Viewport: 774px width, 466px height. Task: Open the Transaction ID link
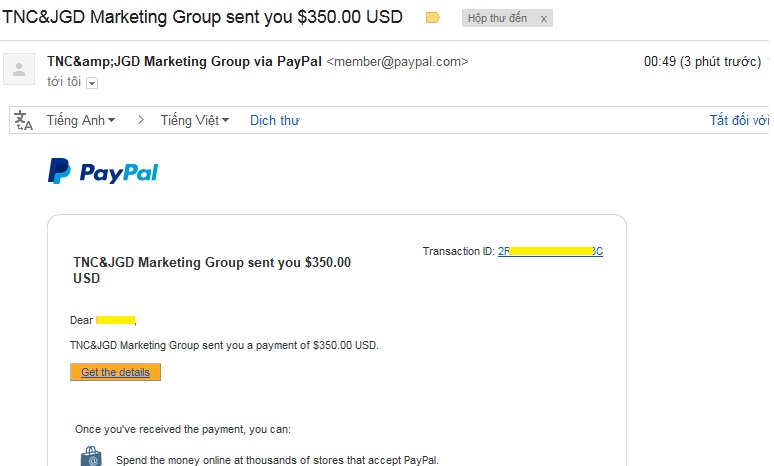[x=550, y=251]
